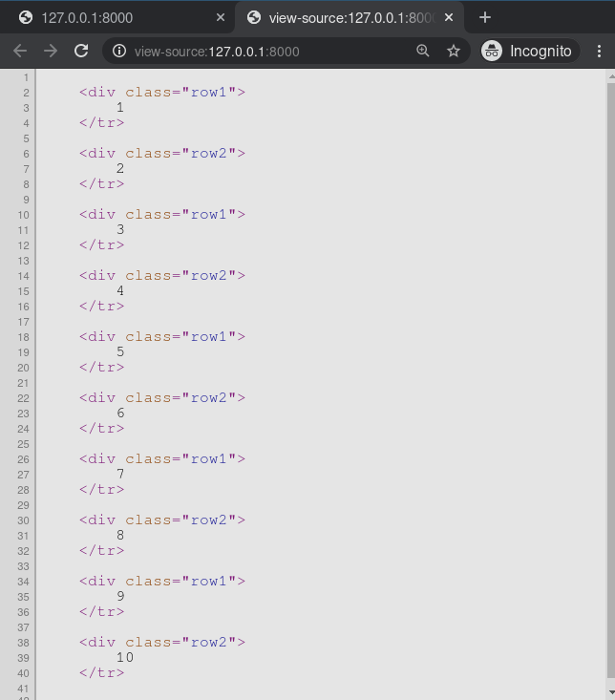This screenshot has height=700, width=615.
Task: Click the closing tr tag on line 28
Action: pyautogui.click(x=102, y=490)
